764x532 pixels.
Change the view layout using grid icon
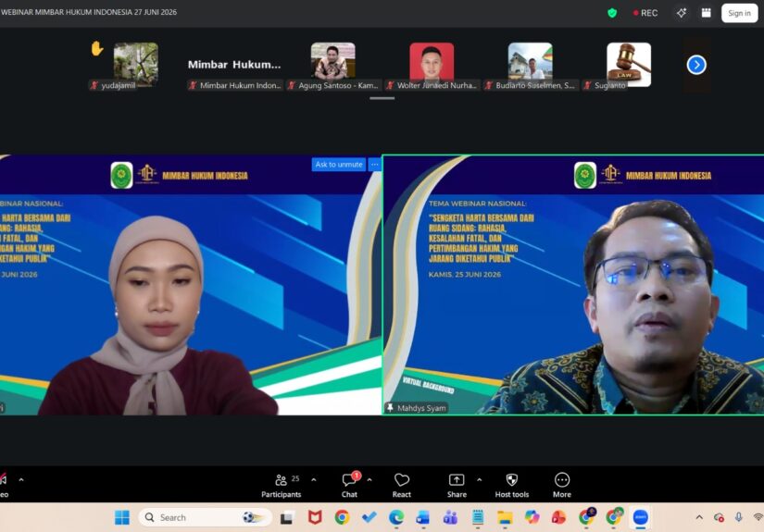click(706, 13)
